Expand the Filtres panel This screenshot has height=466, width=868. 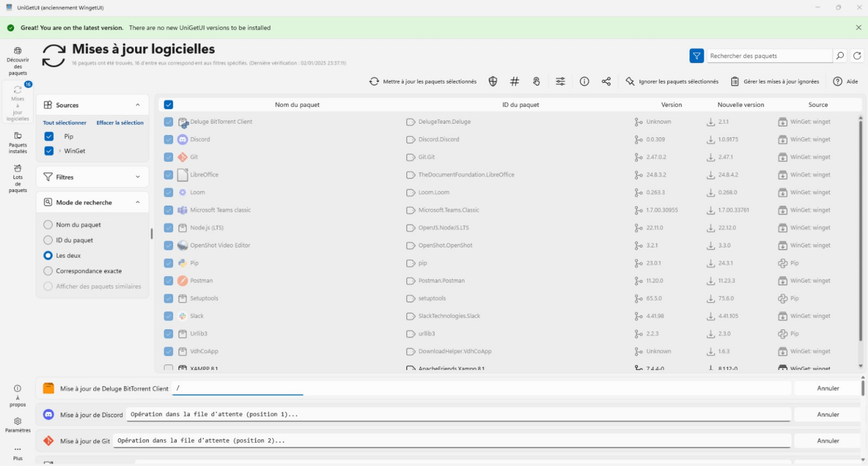coord(137,177)
